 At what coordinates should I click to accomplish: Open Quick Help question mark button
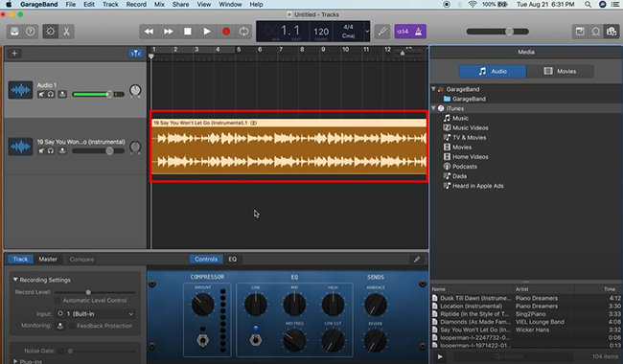pos(31,32)
